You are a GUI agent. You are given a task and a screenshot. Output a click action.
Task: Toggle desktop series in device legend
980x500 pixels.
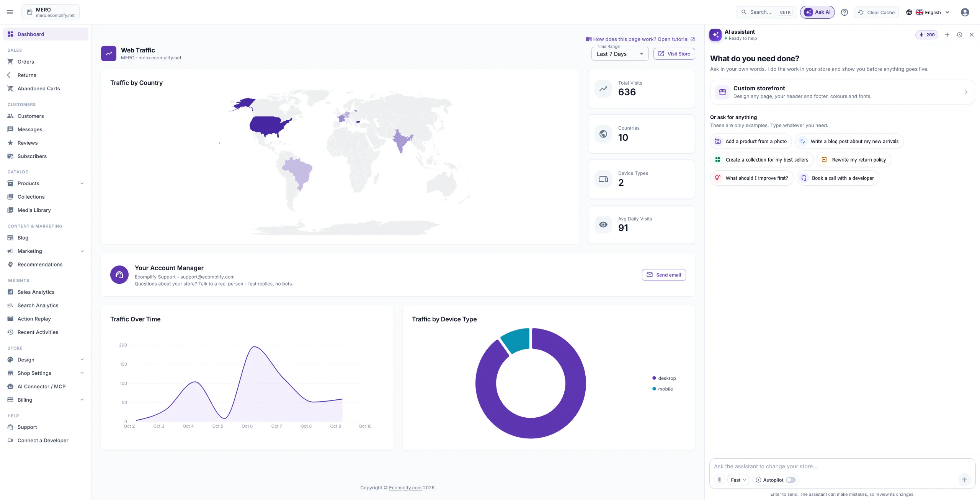pos(664,378)
